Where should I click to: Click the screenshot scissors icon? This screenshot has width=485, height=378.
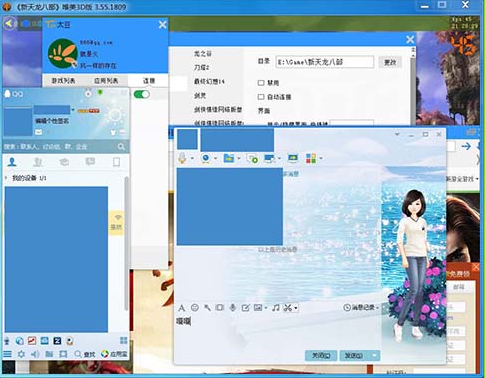[288, 307]
